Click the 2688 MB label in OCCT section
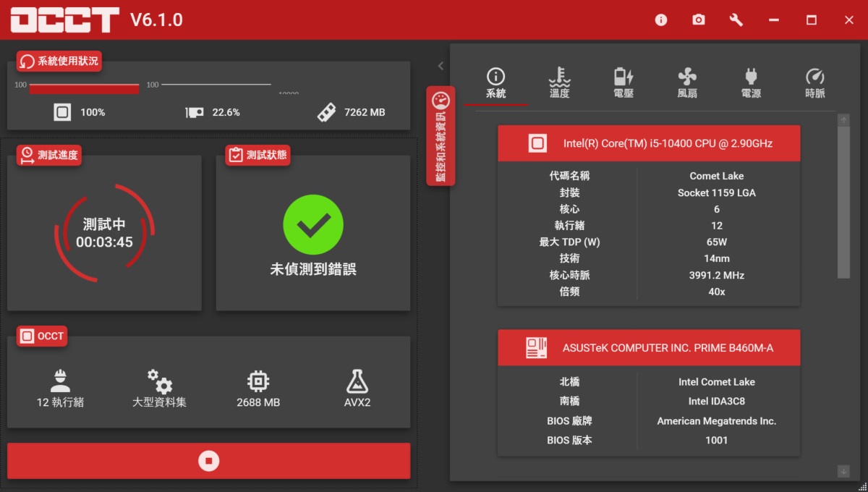This screenshot has height=492, width=868. click(x=258, y=402)
